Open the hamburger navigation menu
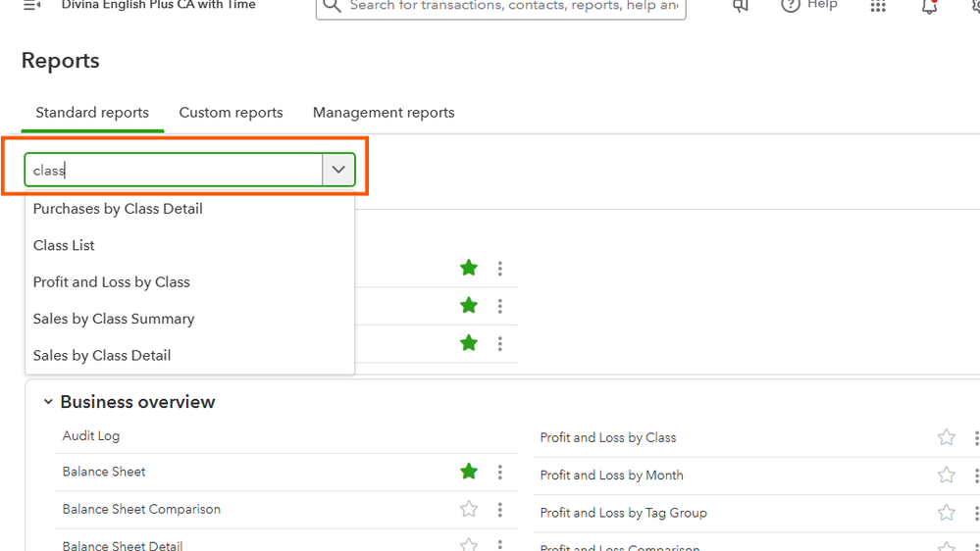This screenshot has width=980, height=551. point(31,5)
